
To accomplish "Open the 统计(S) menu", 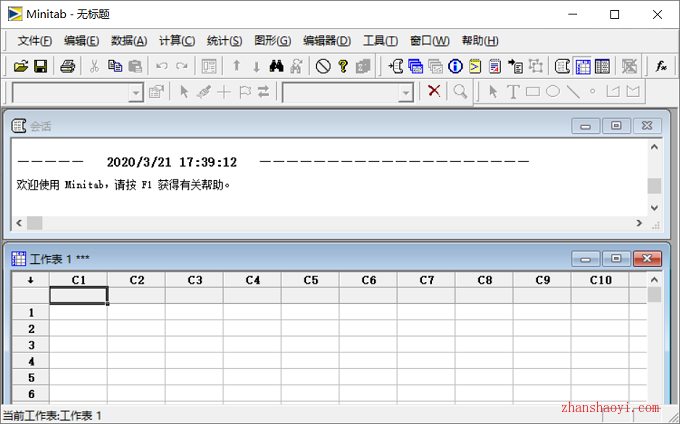I will tap(224, 41).
